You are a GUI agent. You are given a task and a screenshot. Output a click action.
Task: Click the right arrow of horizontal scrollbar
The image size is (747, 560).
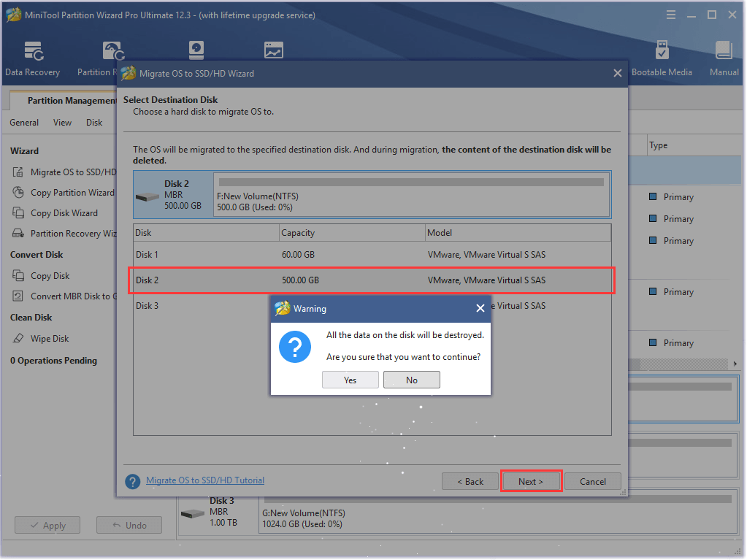pos(735,364)
